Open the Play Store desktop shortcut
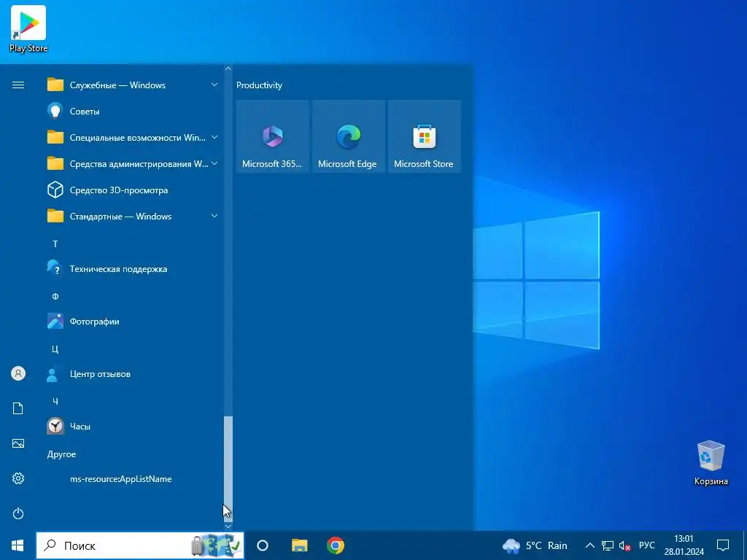 pyautogui.click(x=28, y=29)
